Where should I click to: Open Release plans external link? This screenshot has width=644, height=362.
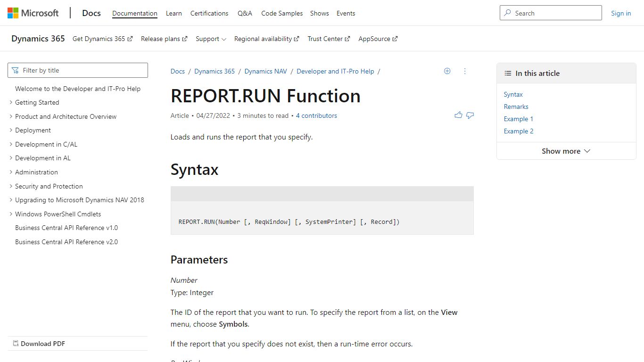164,39
